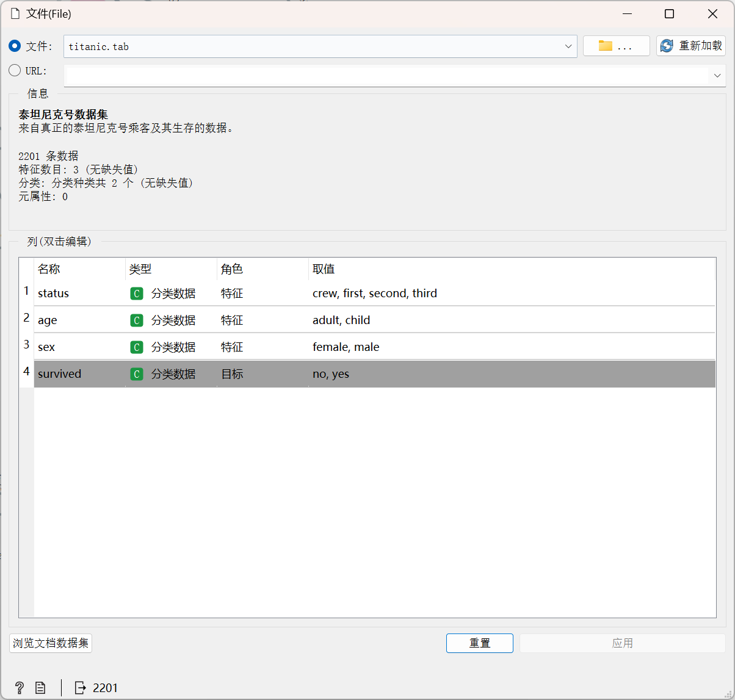Click the '元属性: 0' line
Screen dimensions: 735x700
point(43,197)
